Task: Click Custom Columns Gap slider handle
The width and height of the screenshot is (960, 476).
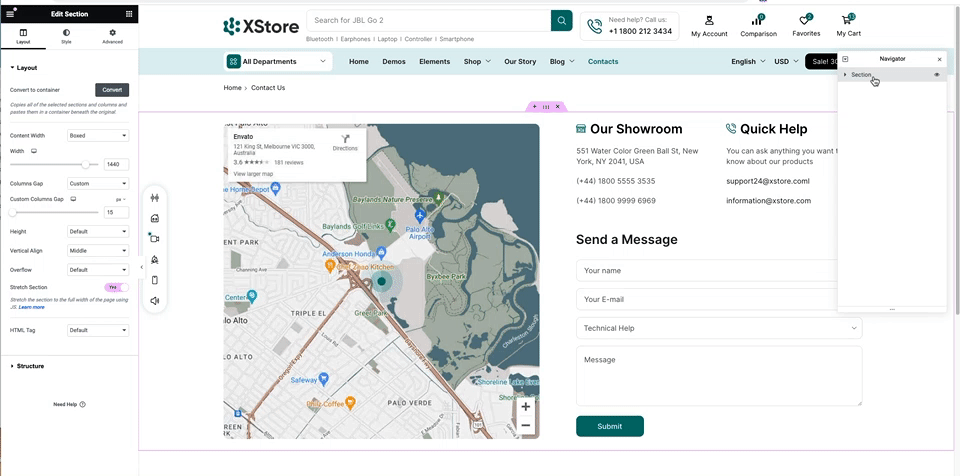Action: pyautogui.click(x=12, y=213)
